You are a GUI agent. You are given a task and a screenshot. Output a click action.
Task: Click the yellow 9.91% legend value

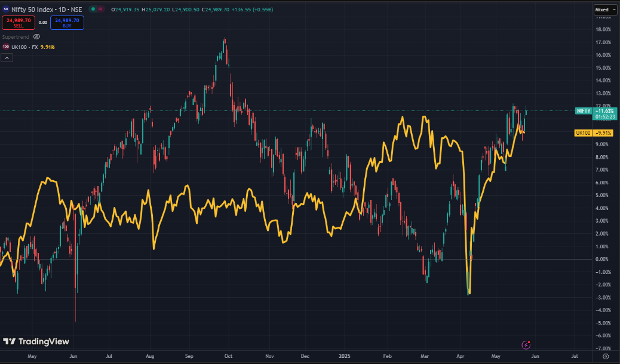point(47,47)
